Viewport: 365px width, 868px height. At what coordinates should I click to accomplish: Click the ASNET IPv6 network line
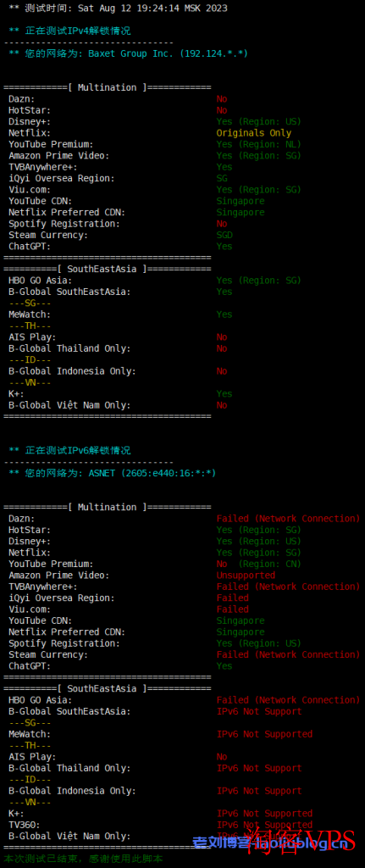pos(113,473)
